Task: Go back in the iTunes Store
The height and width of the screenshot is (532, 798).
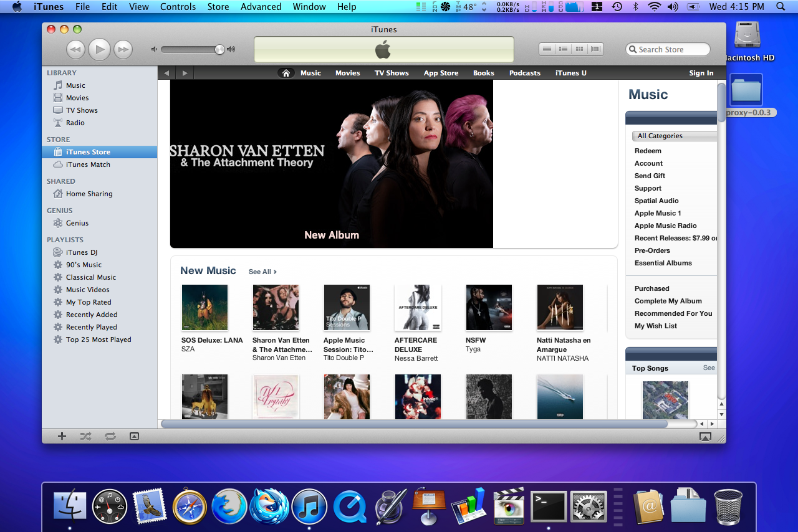Action: [x=166, y=73]
